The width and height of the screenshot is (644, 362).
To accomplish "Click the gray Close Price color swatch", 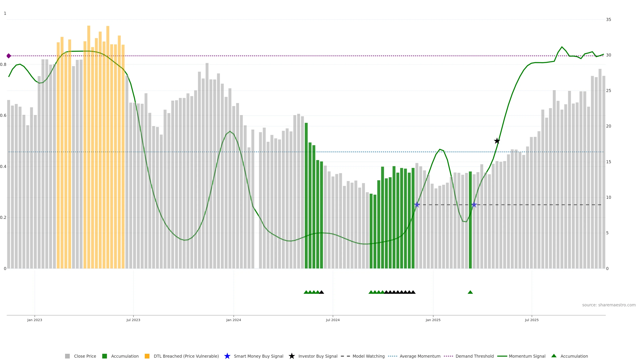I will [x=67, y=356].
